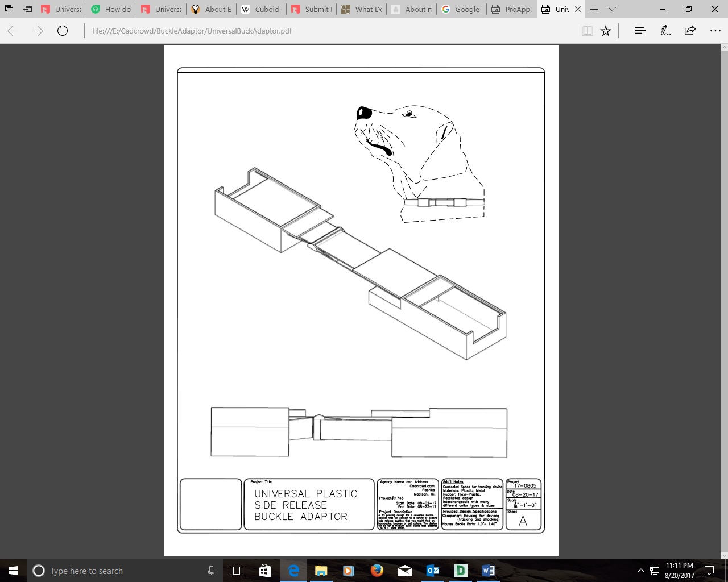Show hidden system tray icons
728x582 pixels.
[640, 571]
